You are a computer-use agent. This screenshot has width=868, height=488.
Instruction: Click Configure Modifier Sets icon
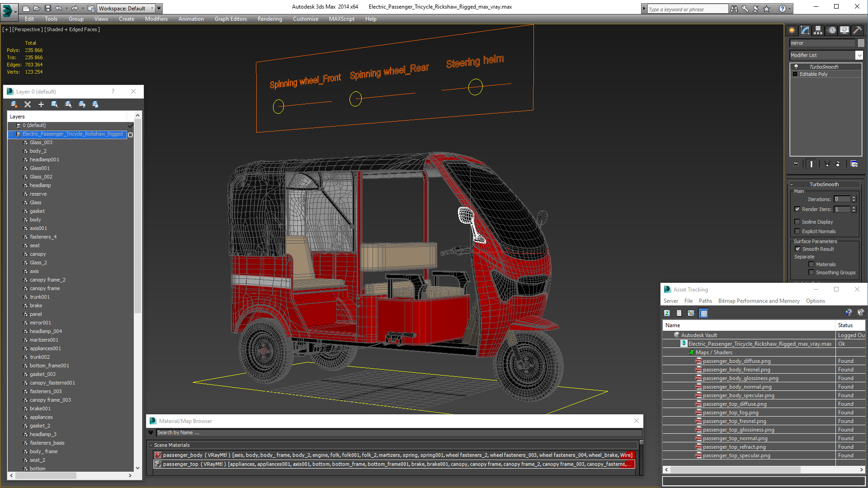pyautogui.click(x=854, y=164)
